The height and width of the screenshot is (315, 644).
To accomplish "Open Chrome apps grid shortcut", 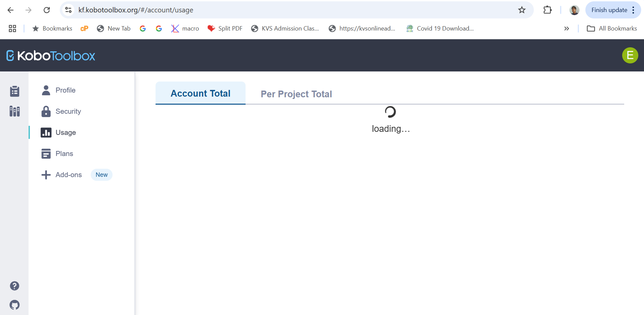I will [x=12, y=29].
